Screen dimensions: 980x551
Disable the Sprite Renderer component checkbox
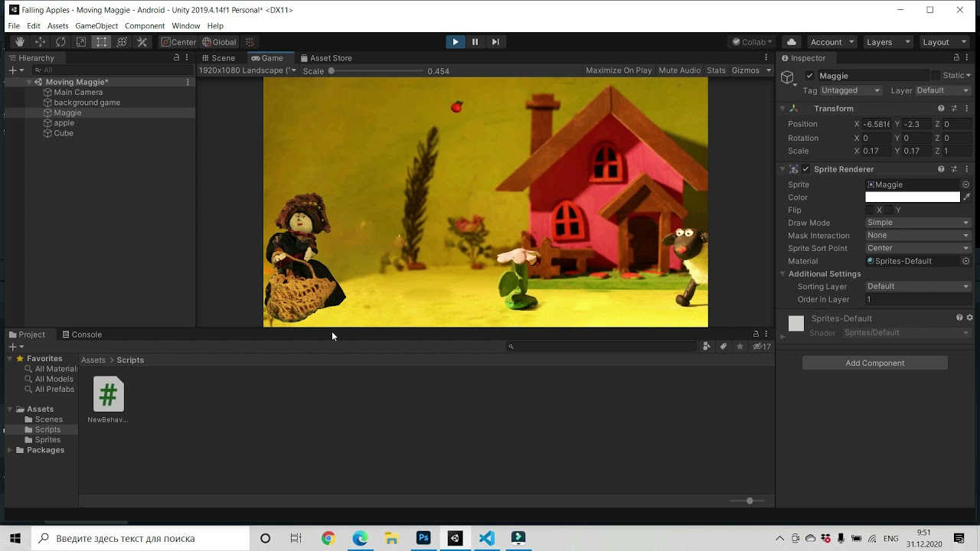[805, 169]
